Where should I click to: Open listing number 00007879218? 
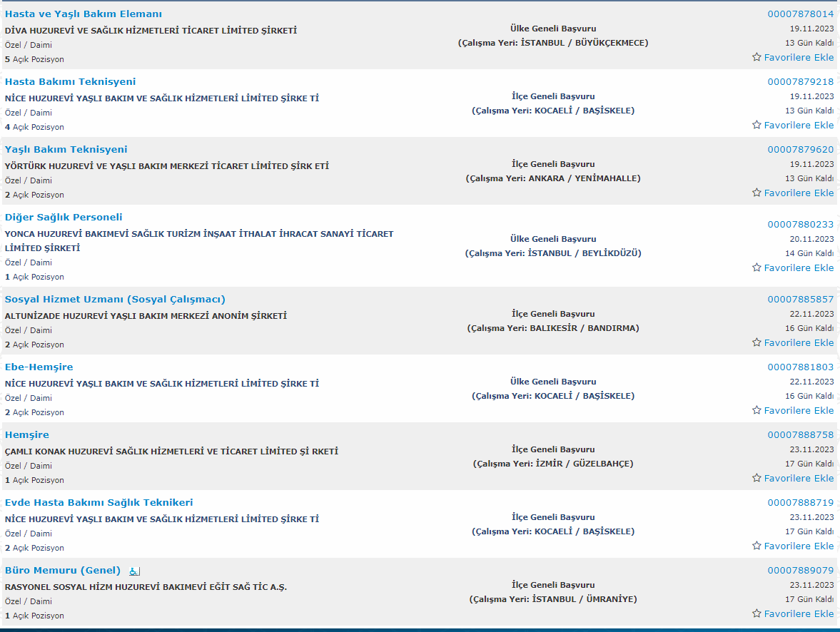point(800,82)
